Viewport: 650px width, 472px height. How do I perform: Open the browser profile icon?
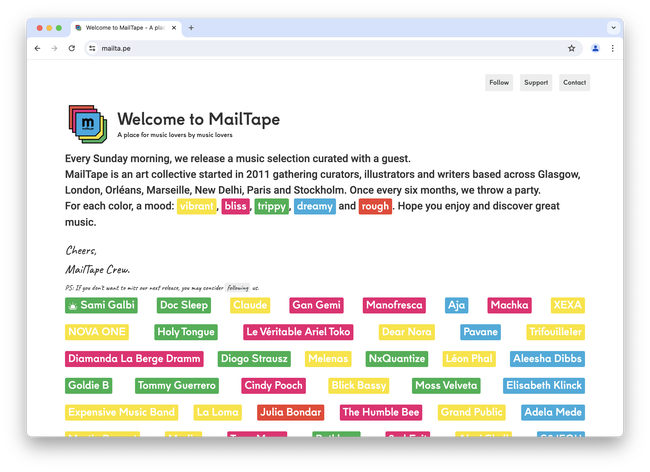coord(595,48)
